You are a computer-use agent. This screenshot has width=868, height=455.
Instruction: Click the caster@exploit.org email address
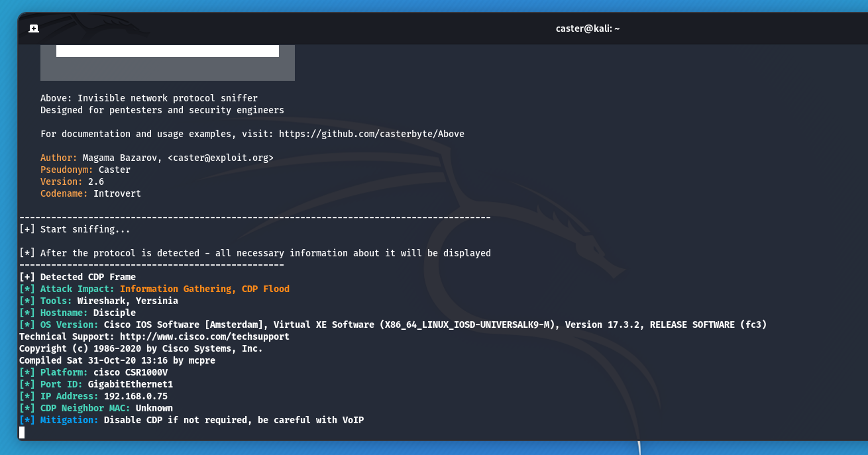(x=221, y=158)
